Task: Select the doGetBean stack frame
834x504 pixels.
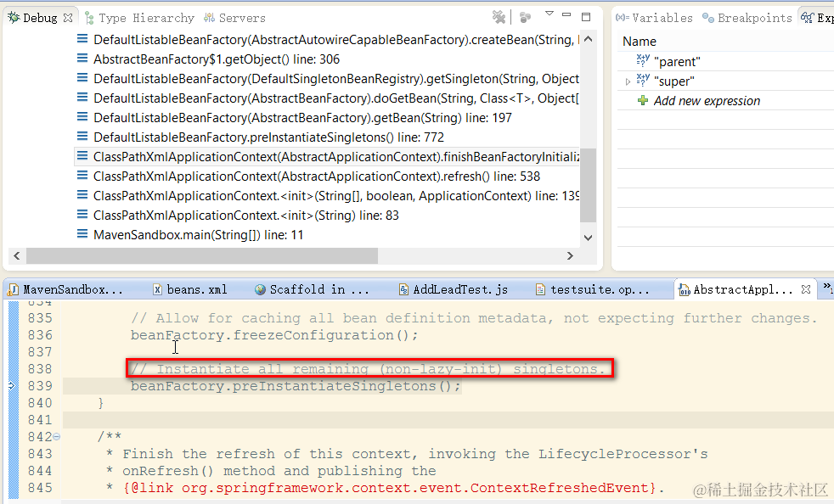Action: (336, 98)
